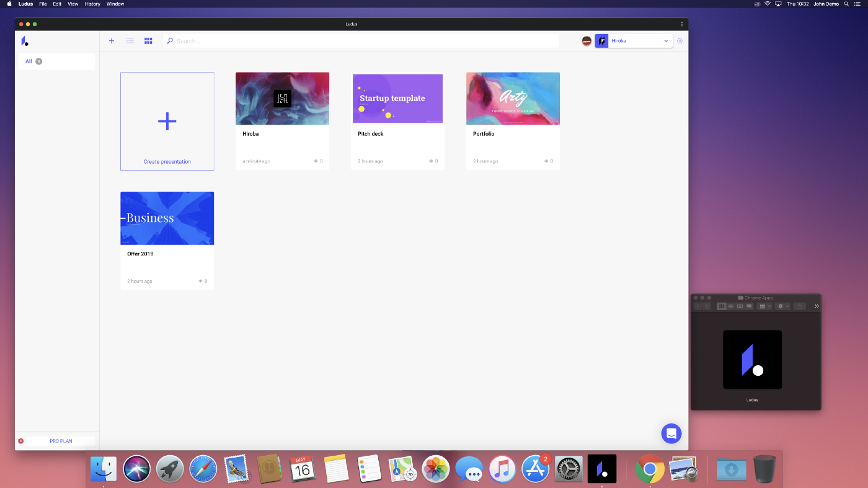Select icon view in the Finder window

721,306
